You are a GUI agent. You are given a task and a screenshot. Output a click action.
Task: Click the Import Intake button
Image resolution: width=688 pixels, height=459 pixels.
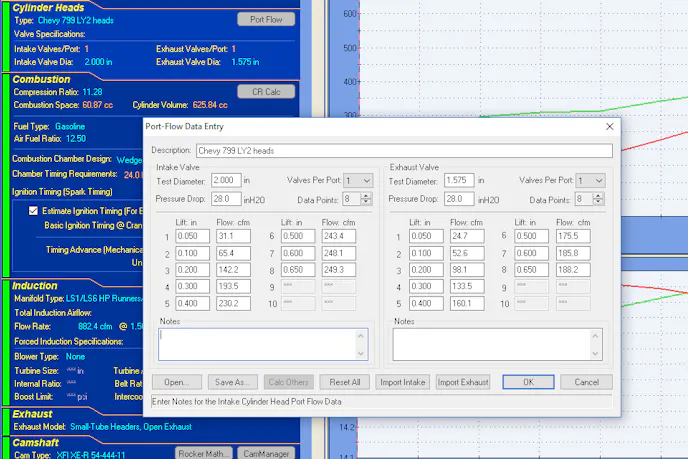[403, 382]
